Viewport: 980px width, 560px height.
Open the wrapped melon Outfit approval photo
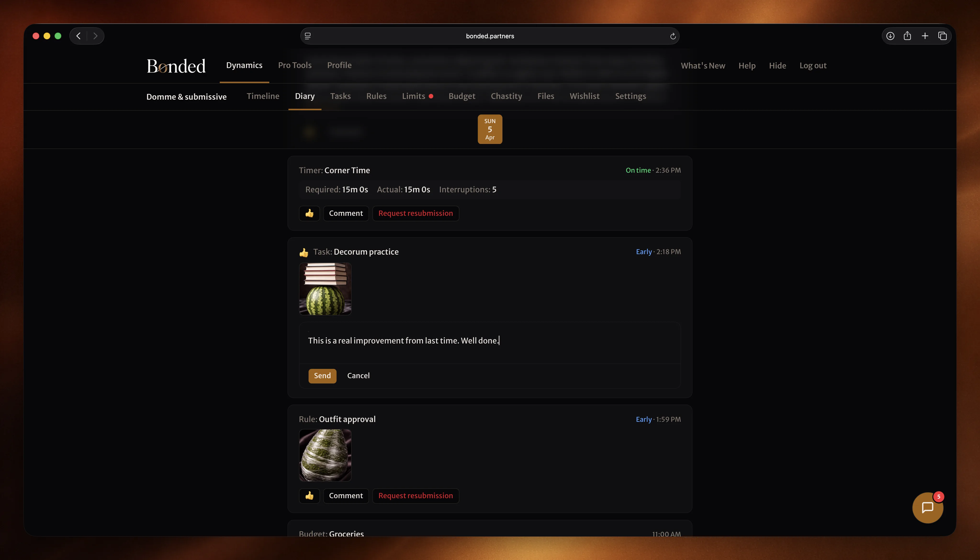325,455
